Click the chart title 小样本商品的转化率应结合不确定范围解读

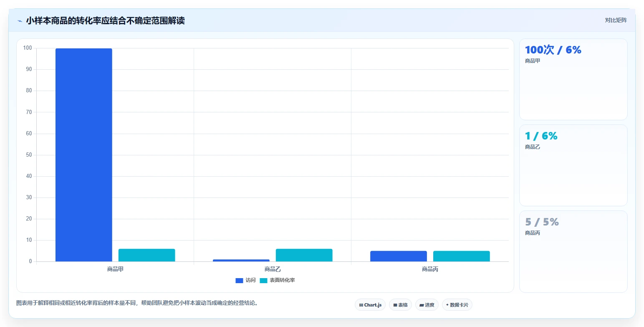[105, 20]
